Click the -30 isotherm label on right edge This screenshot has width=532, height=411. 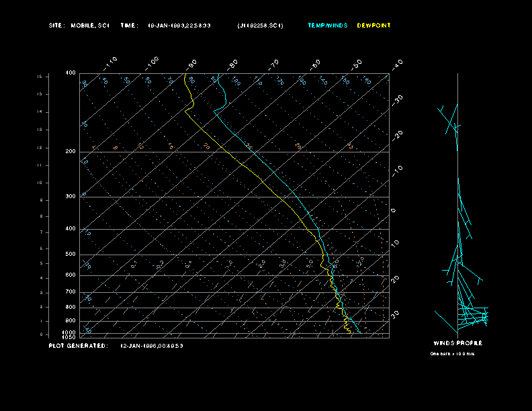pos(397,100)
